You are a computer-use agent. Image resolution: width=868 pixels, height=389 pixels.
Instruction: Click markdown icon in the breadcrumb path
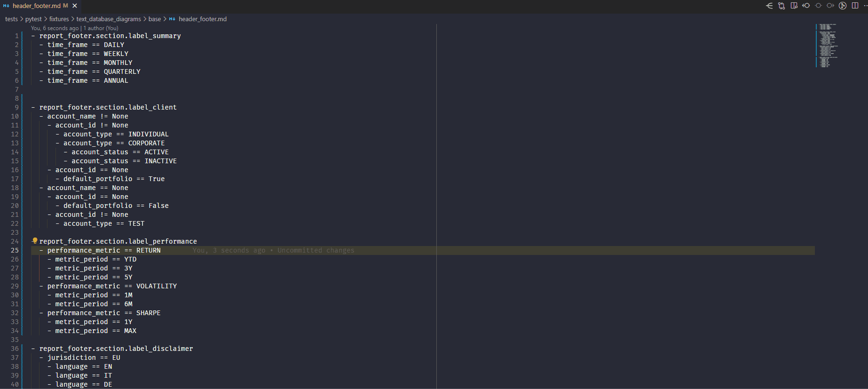click(x=172, y=19)
